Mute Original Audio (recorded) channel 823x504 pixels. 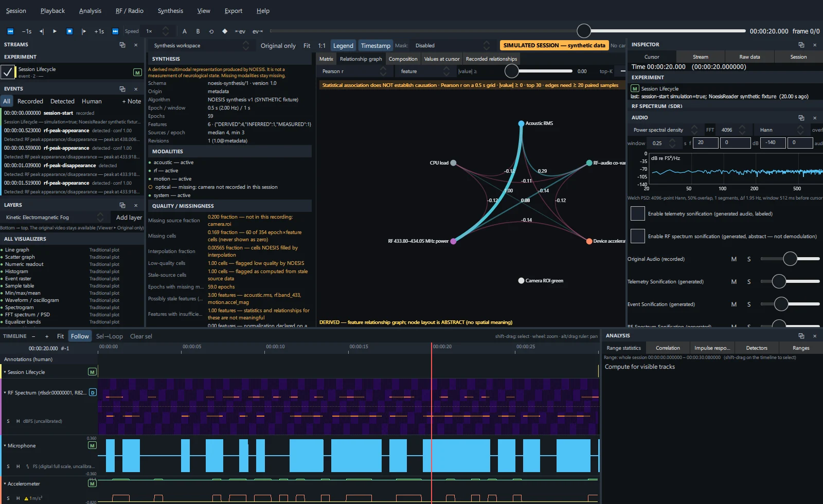(x=734, y=259)
